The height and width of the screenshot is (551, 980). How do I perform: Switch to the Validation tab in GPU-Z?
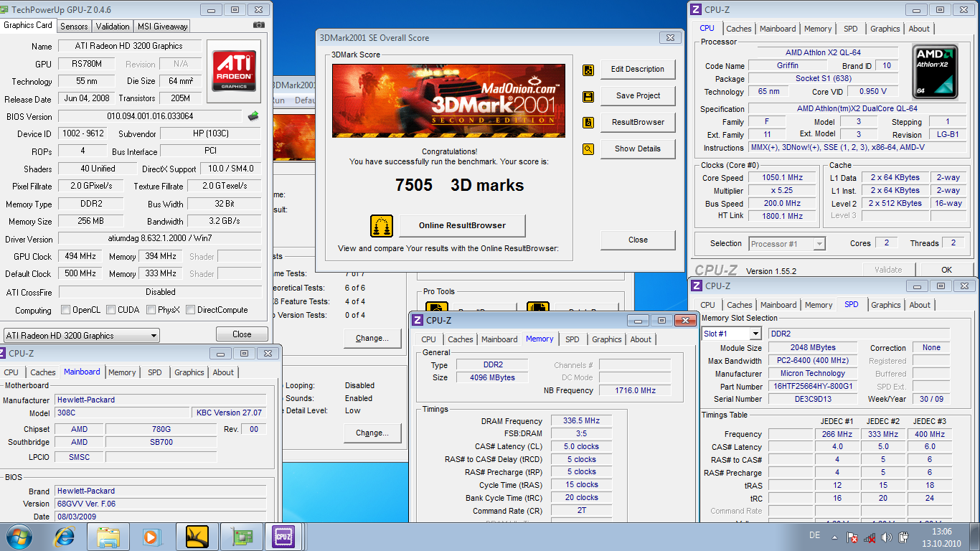[113, 26]
